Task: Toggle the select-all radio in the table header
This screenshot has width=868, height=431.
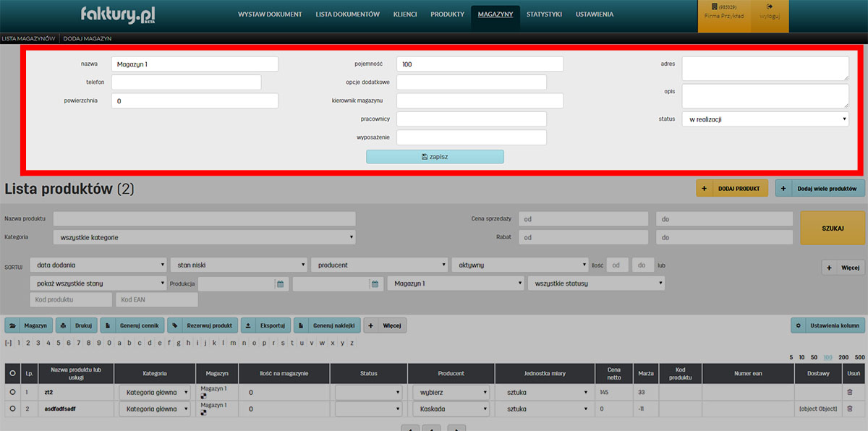Action: (12, 374)
